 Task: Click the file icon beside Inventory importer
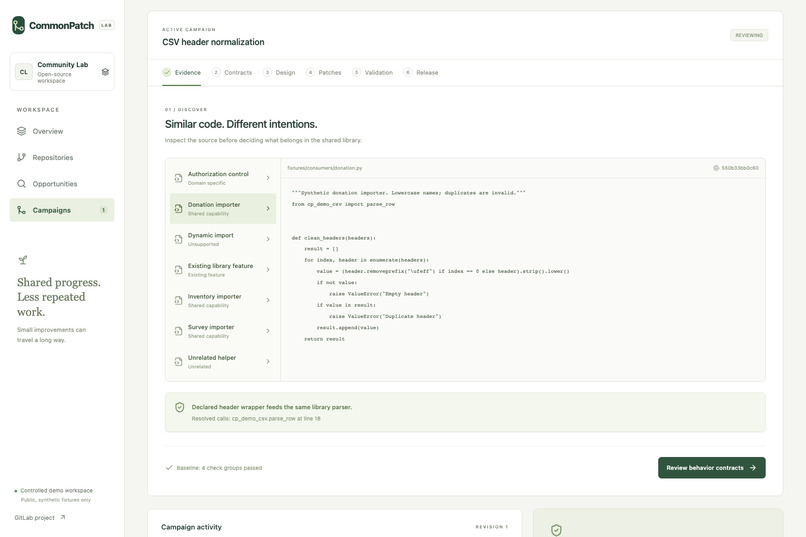(178, 300)
